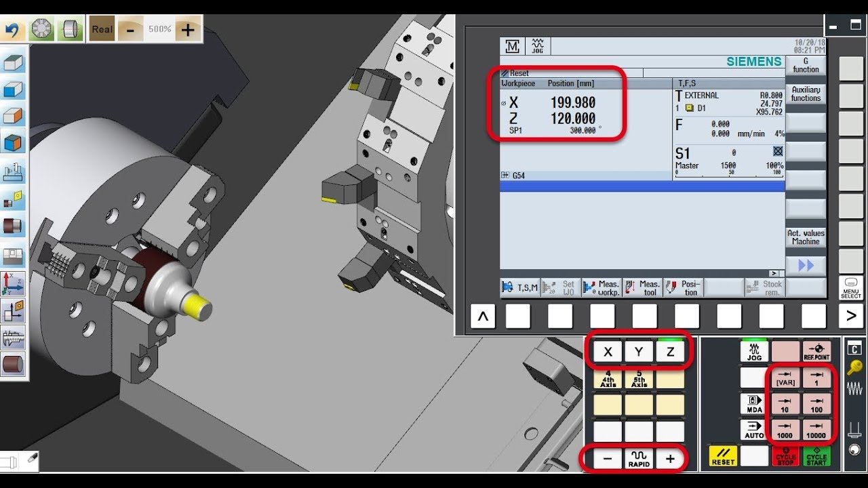Select the X axis key
Viewport: 868px width, 488px height.
(608, 352)
